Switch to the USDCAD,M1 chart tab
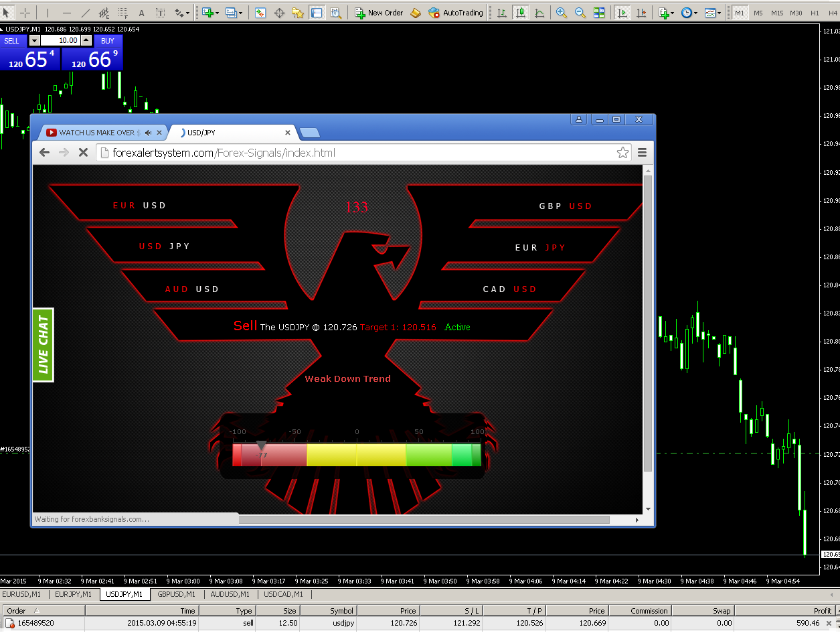This screenshot has height=633, width=840. [x=283, y=594]
